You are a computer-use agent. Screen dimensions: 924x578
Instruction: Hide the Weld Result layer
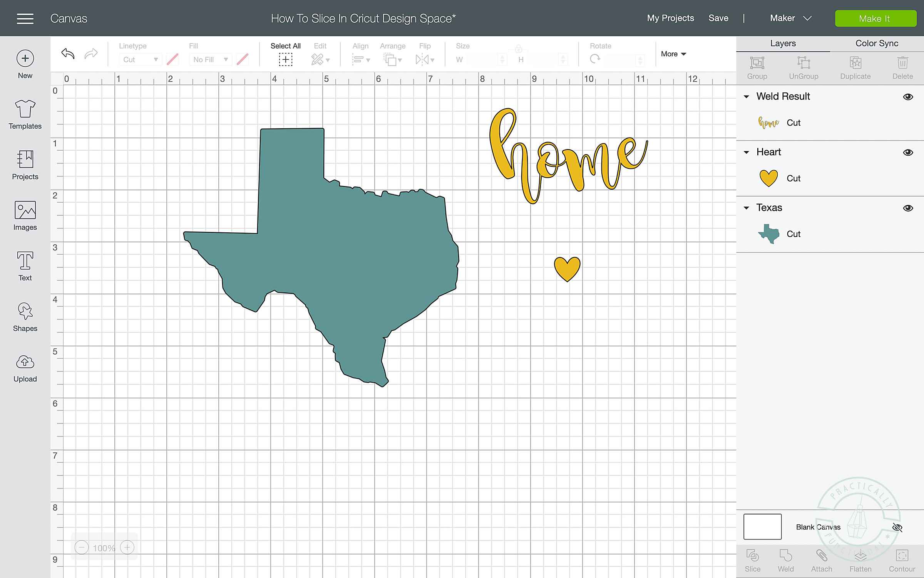(908, 97)
